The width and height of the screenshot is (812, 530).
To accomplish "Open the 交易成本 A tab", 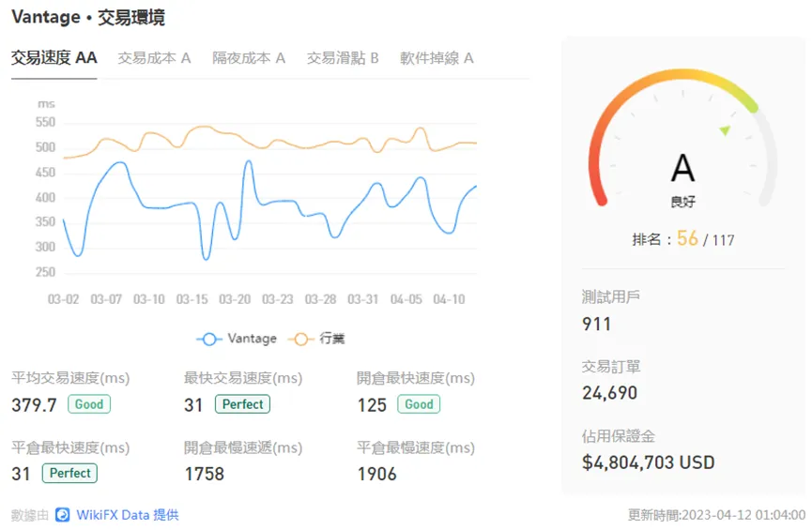I will click(154, 58).
